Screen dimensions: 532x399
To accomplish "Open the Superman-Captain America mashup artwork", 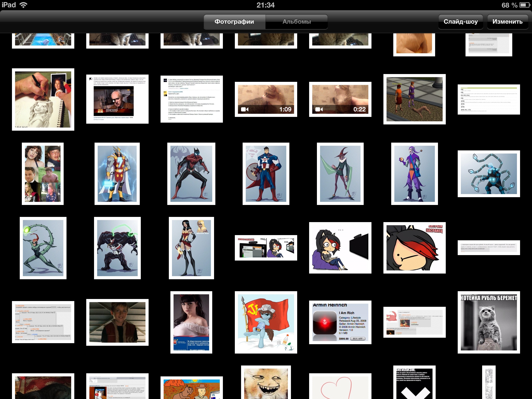I will point(266,174).
